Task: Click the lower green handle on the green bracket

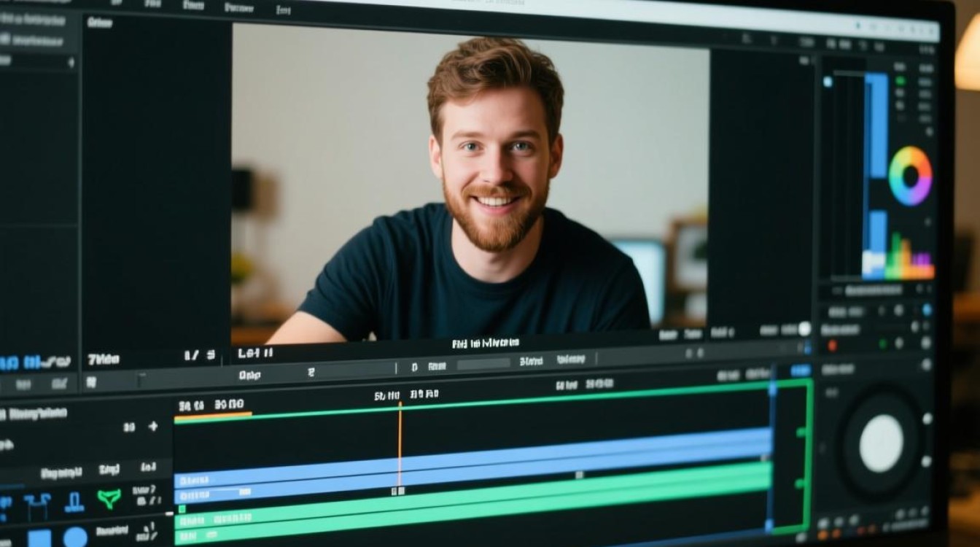Action: [x=801, y=483]
